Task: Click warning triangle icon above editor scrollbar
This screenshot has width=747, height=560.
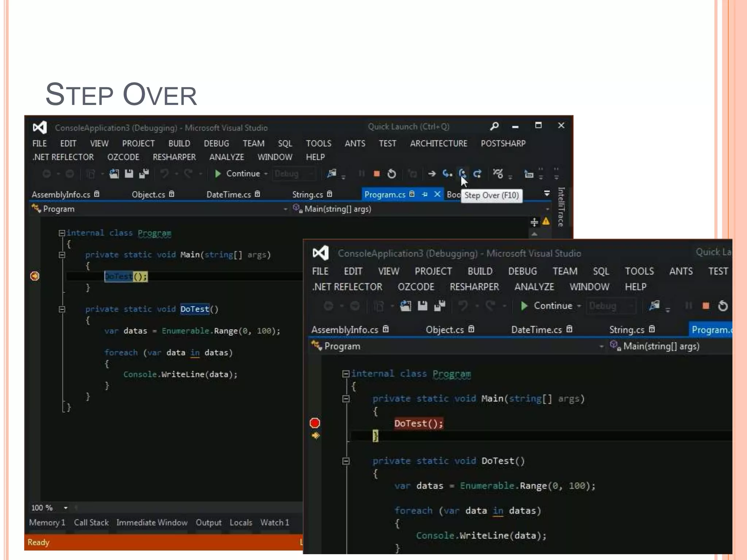Action: point(546,221)
